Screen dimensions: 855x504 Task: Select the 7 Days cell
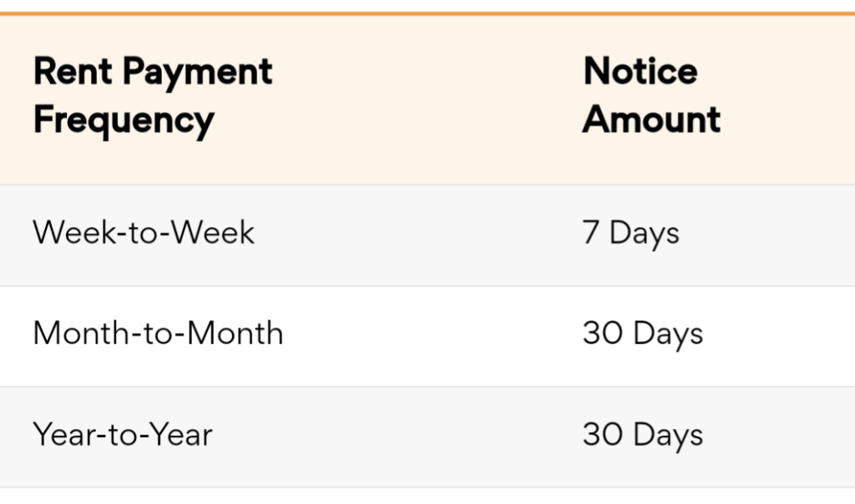tap(631, 234)
